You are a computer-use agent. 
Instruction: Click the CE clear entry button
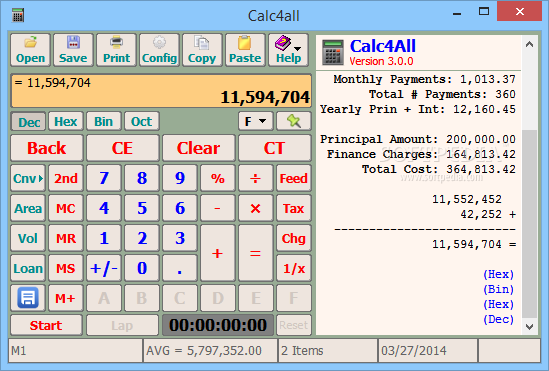(x=123, y=148)
